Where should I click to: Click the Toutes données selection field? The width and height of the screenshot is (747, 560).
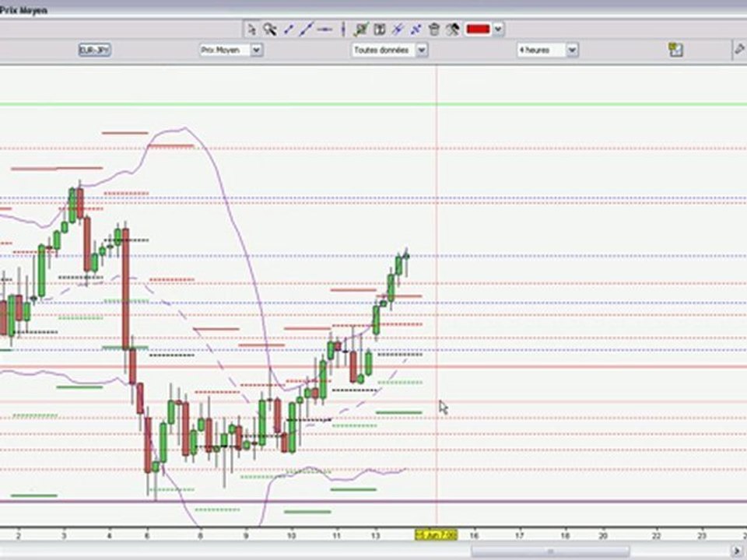[x=384, y=50]
